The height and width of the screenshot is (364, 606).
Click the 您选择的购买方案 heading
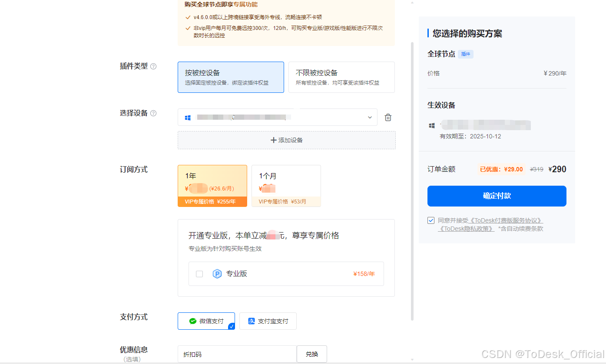click(x=468, y=34)
